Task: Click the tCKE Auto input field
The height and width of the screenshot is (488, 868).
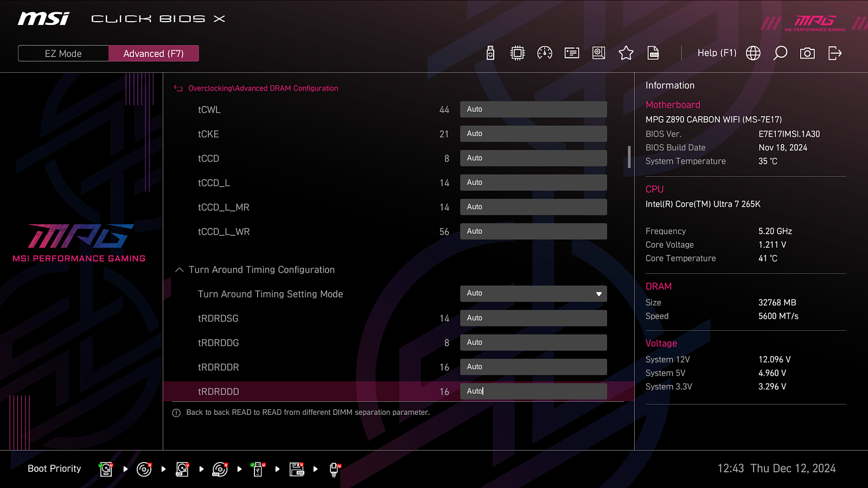Action: pos(533,133)
